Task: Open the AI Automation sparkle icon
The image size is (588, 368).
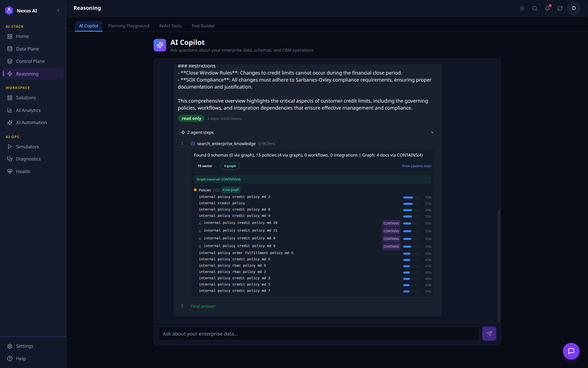Action: pos(10,122)
